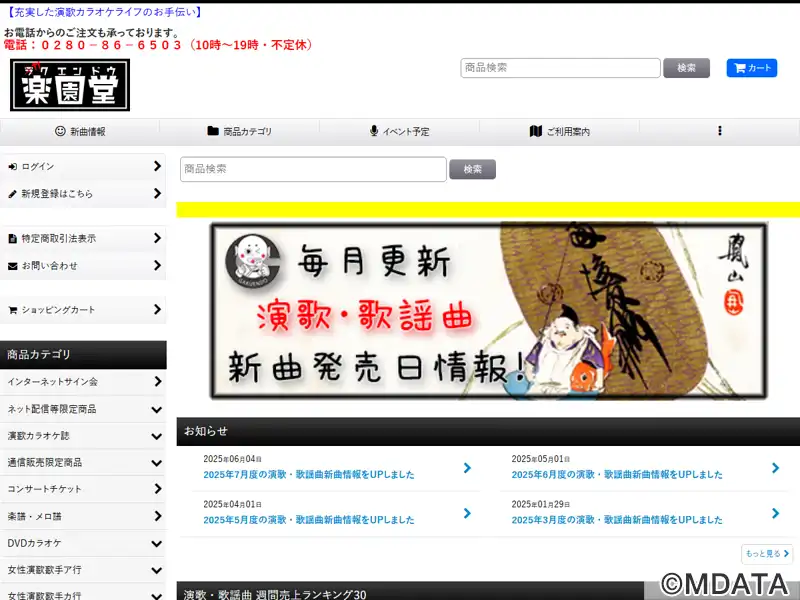Click the folder icon beside 商品カテゴリ
This screenshot has height=600, width=800.
pyautogui.click(x=213, y=131)
